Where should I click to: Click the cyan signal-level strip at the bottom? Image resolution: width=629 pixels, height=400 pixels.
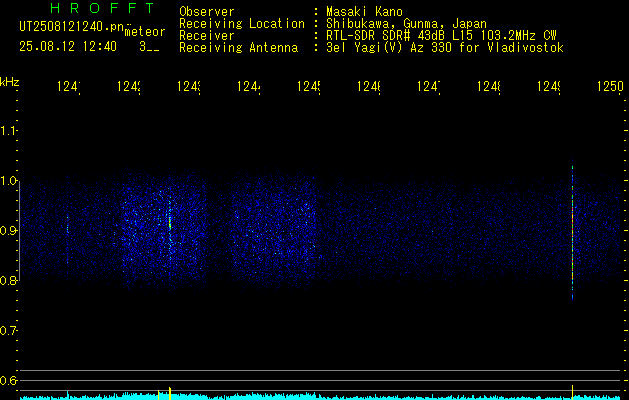(321, 396)
